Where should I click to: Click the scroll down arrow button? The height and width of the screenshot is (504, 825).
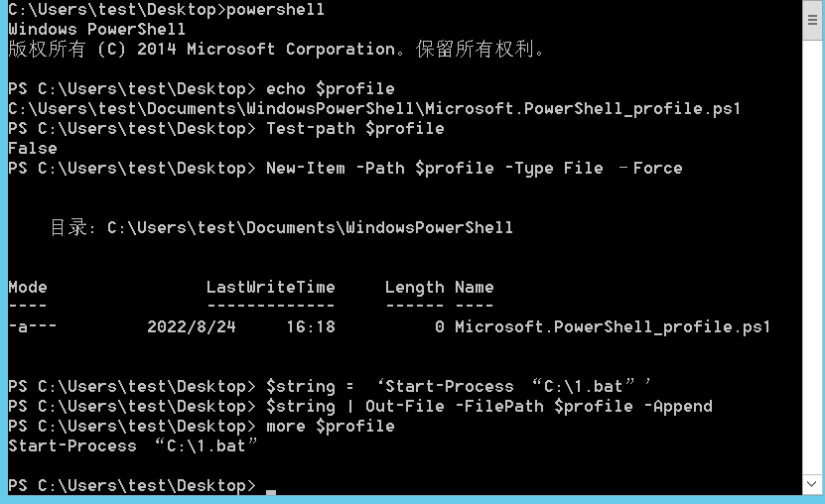[x=812, y=483]
